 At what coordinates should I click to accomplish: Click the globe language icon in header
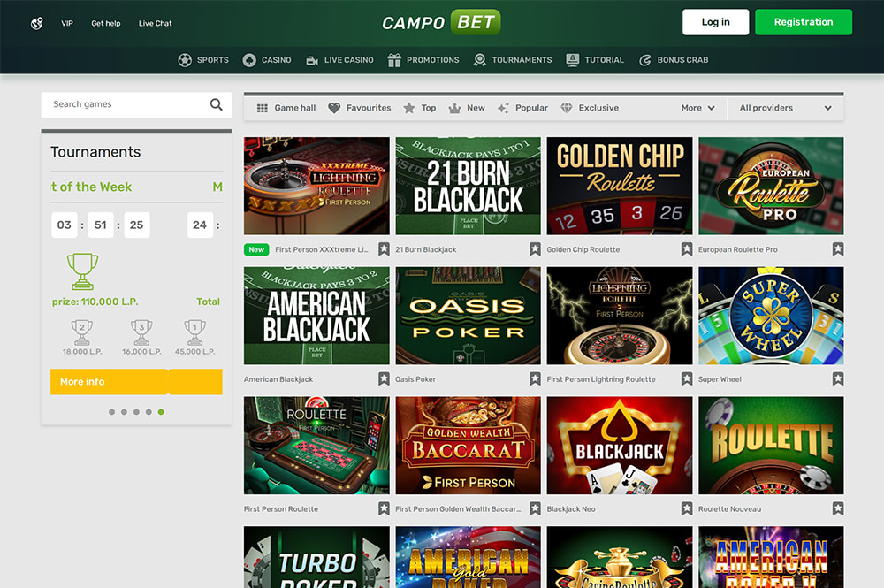(36, 23)
